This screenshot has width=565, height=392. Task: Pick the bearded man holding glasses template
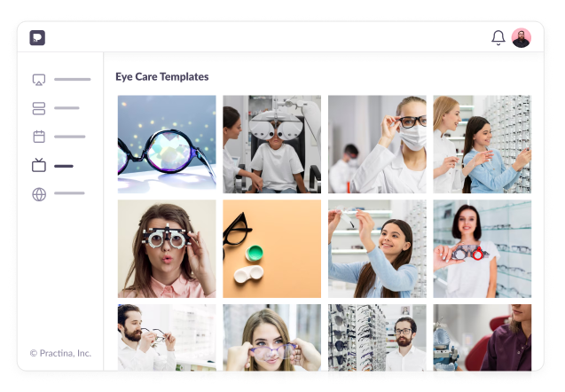click(167, 338)
